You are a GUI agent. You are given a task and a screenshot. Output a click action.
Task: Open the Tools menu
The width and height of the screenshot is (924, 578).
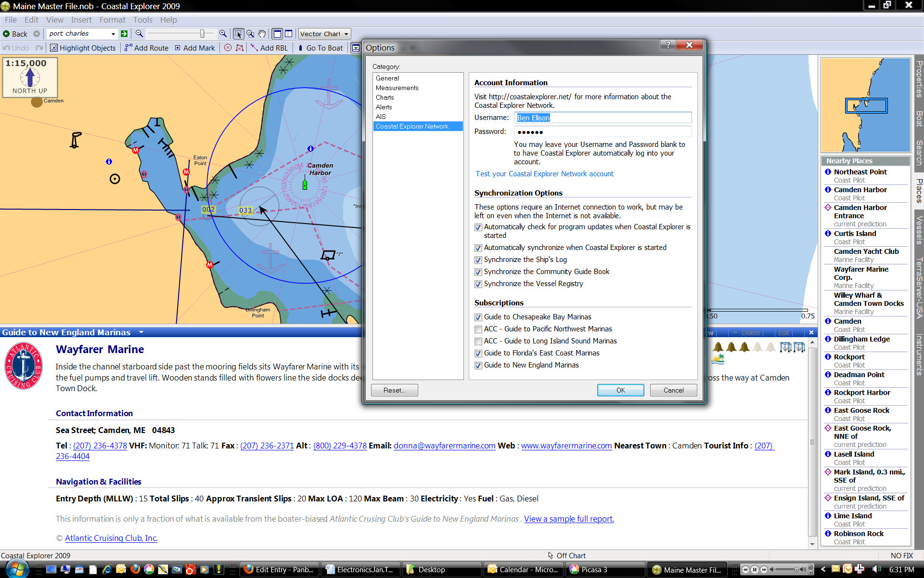pyautogui.click(x=142, y=20)
